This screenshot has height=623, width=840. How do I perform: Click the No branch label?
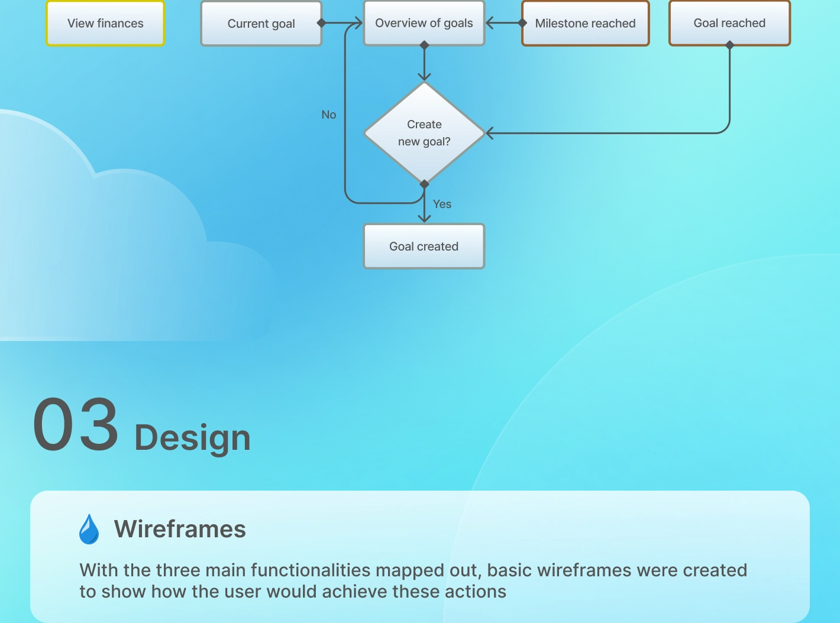point(329,115)
